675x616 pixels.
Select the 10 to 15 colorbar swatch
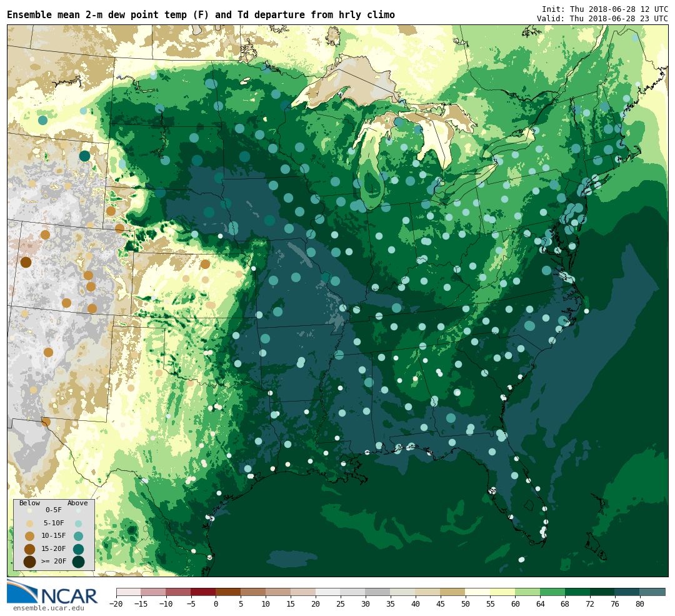(x=279, y=592)
